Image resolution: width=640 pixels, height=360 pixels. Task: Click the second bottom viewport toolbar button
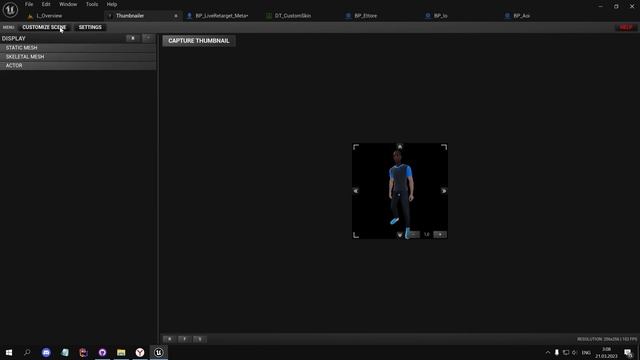(x=184, y=339)
